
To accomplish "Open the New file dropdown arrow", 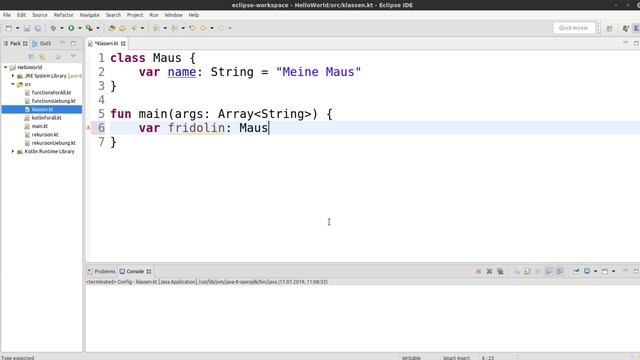I will 18,28.
